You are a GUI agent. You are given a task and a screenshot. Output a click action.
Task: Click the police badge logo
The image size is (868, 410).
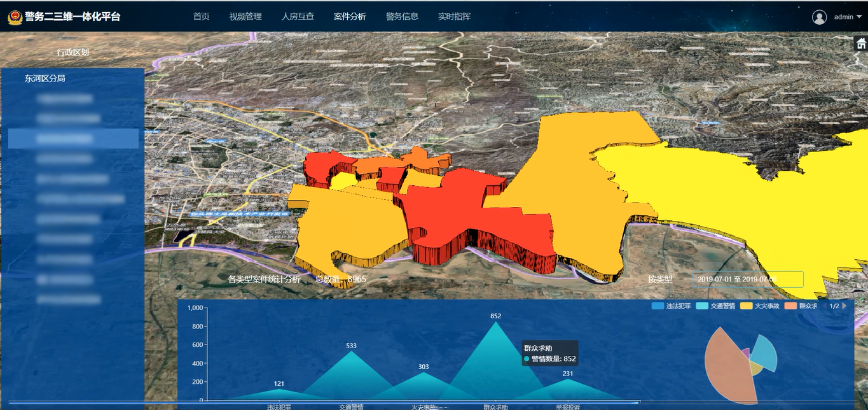(14, 17)
